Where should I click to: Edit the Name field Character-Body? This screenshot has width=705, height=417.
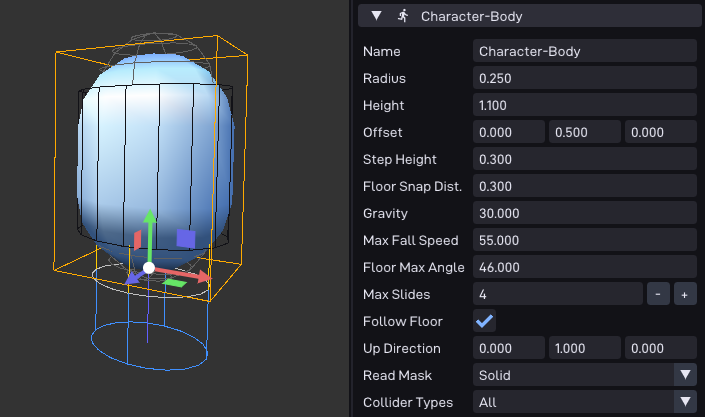pyautogui.click(x=585, y=51)
